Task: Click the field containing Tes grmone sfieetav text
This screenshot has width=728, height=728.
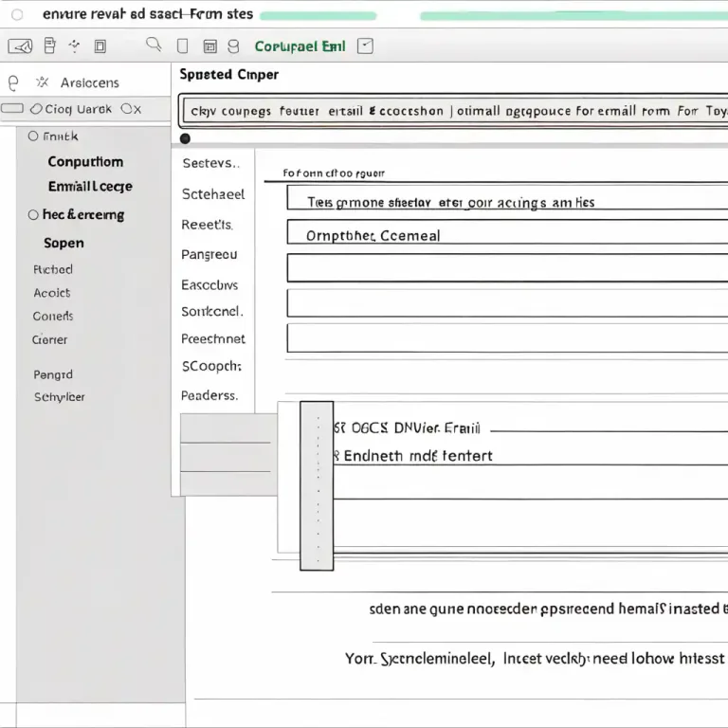Action: (507, 197)
